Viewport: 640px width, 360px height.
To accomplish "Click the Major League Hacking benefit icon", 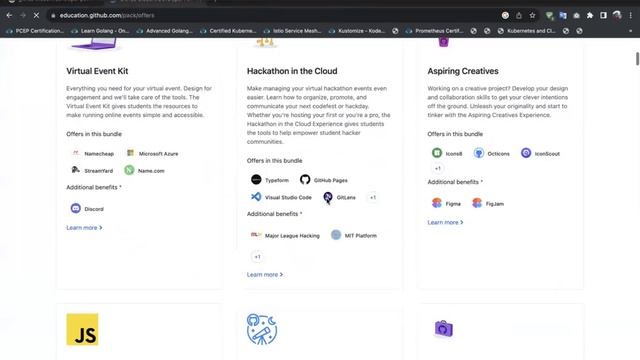I will click(256, 235).
